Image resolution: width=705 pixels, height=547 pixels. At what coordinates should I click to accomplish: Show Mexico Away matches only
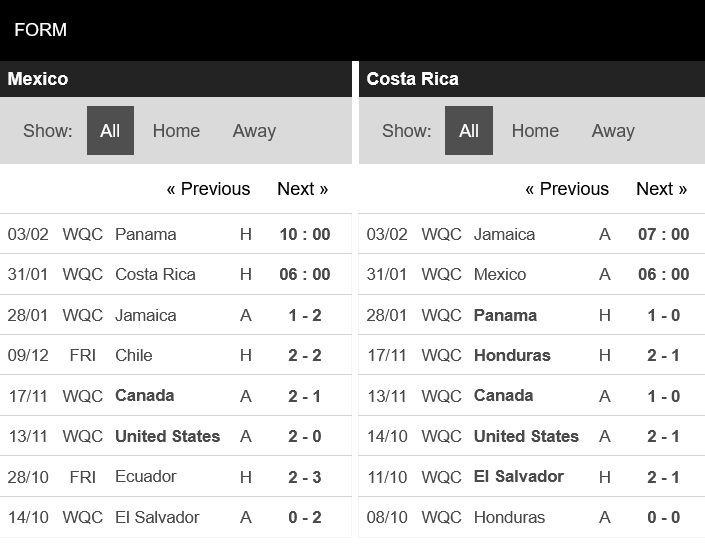point(254,131)
